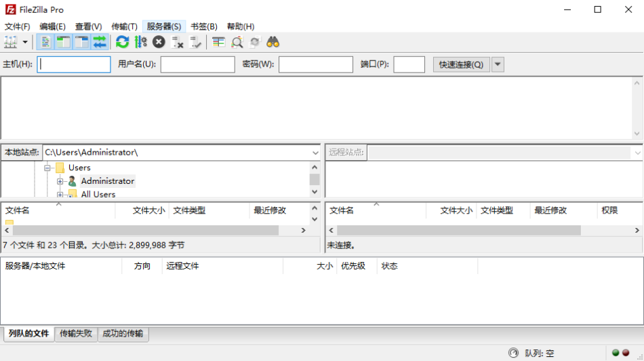This screenshot has height=361, width=644.
Task: Switch to the 传输失败 tab
Action: point(76,333)
